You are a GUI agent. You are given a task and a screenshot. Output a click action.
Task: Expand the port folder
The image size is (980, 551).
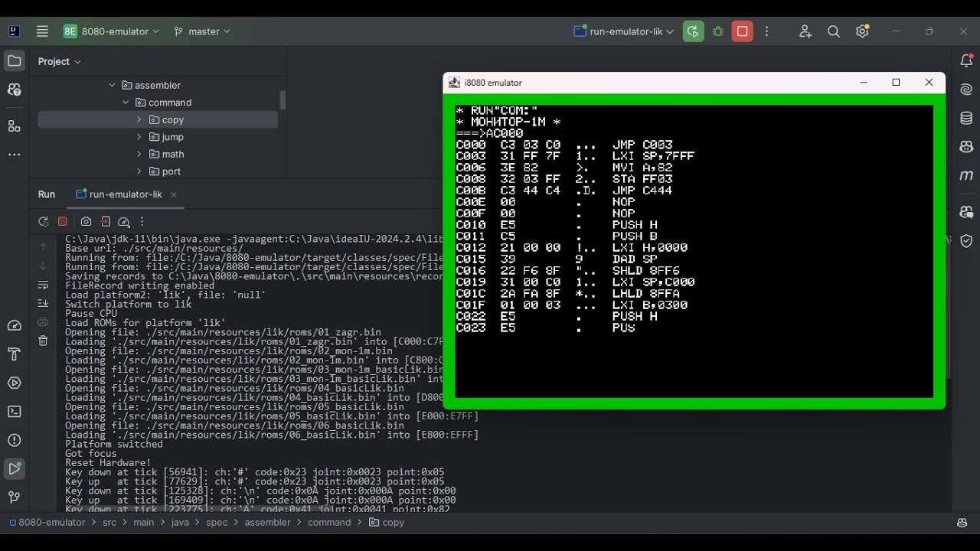pos(139,171)
